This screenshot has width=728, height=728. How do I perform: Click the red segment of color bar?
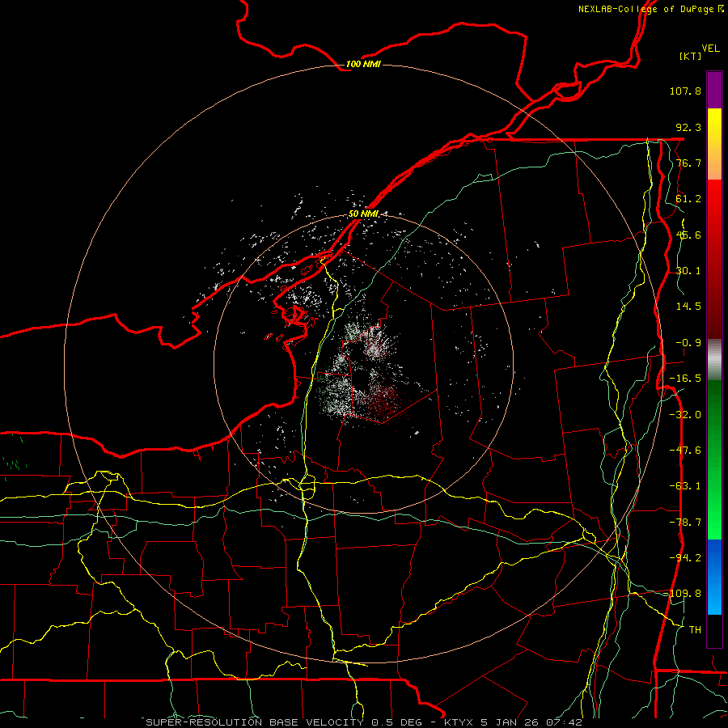[714, 259]
